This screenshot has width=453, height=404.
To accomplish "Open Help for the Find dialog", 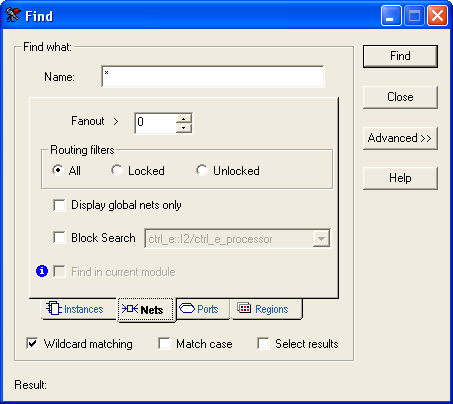I will 400,178.
